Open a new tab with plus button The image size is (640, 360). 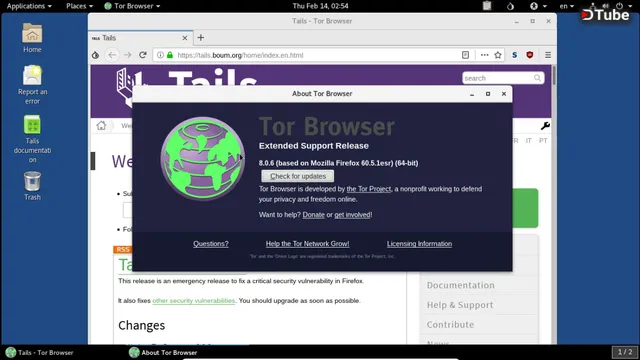[x=200, y=38]
